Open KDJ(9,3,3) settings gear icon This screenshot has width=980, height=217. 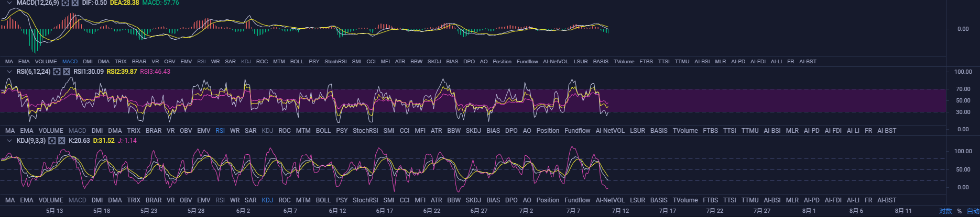(52, 141)
